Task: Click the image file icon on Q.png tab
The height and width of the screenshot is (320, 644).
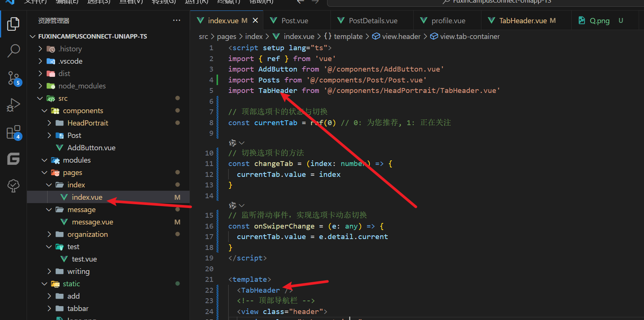Action: click(582, 21)
